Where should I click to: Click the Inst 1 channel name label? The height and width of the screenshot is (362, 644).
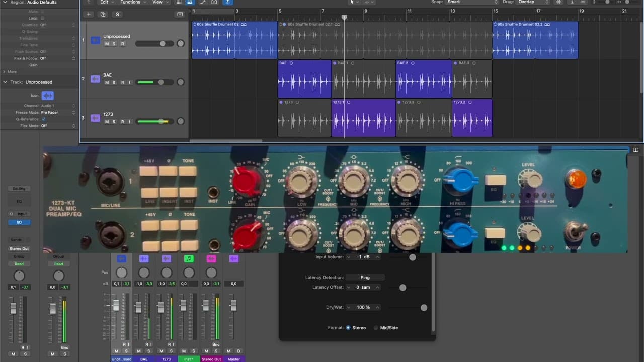(x=189, y=359)
